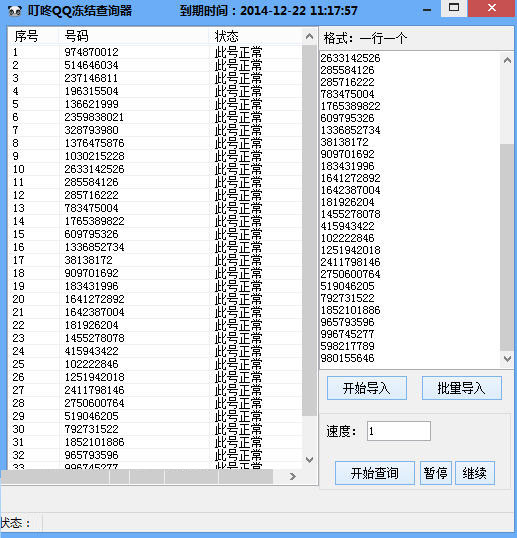Click the 此号正常 status in row 15

(x=238, y=234)
